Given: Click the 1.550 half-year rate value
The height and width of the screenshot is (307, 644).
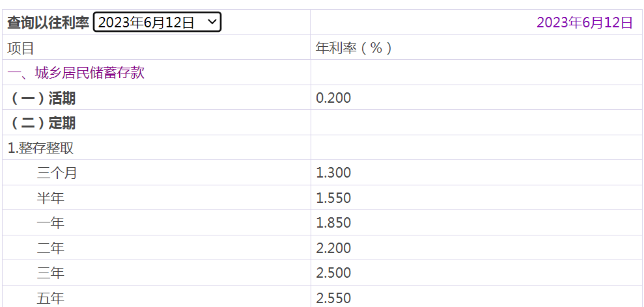Looking at the screenshot, I should [x=333, y=198].
